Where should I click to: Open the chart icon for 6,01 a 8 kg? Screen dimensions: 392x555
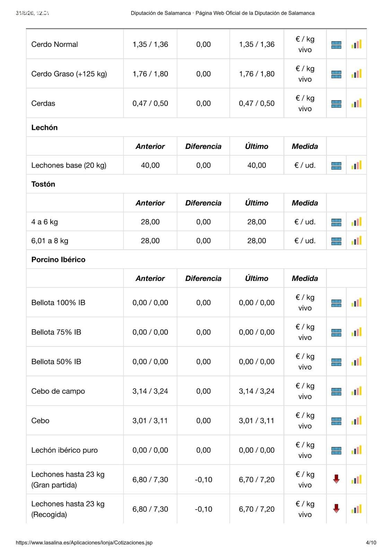356,241
